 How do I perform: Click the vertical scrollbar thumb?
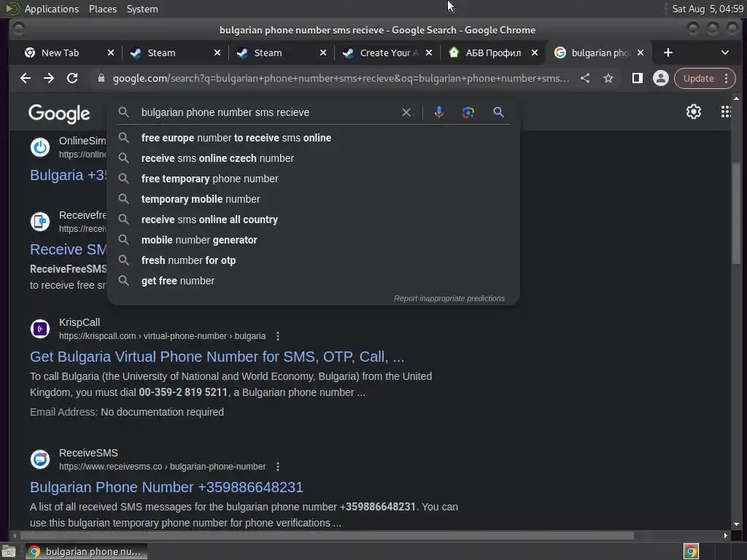coord(737,212)
